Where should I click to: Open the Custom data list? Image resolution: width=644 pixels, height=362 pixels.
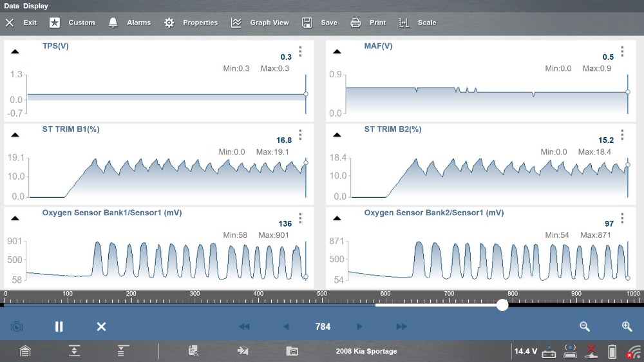[x=73, y=23]
